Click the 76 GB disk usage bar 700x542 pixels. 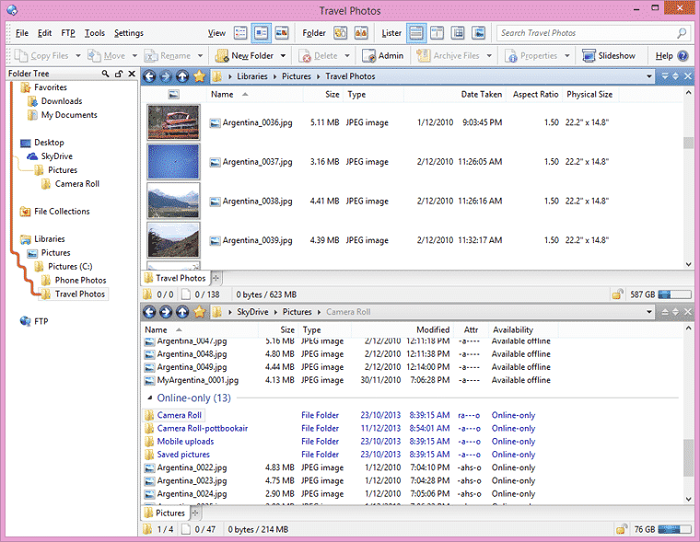coord(675,529)
